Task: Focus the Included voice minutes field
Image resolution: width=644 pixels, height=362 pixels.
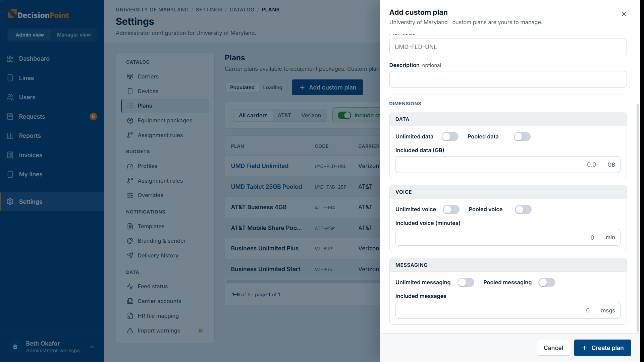Action: (508, 237)
